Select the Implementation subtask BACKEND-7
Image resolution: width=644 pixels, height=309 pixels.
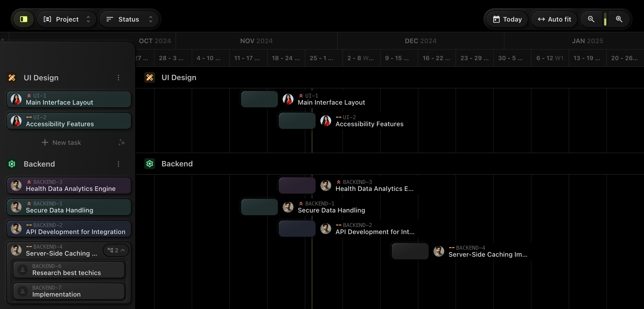pyautogui.click(x=69, y=291)
